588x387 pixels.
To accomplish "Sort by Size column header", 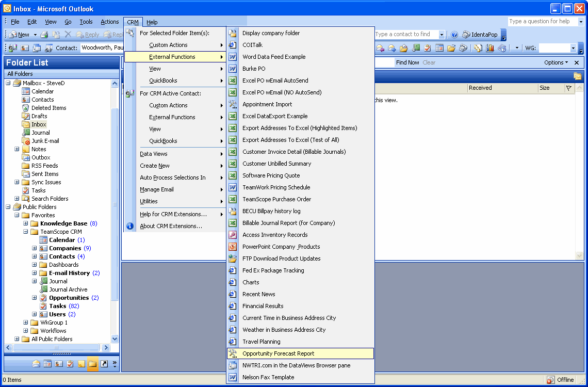I will (550, 88).
